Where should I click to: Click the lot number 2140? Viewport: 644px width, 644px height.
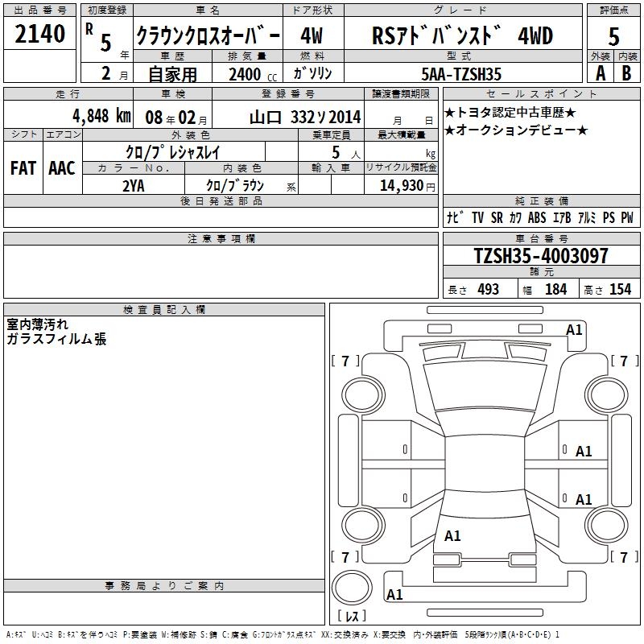click(39, 34)
